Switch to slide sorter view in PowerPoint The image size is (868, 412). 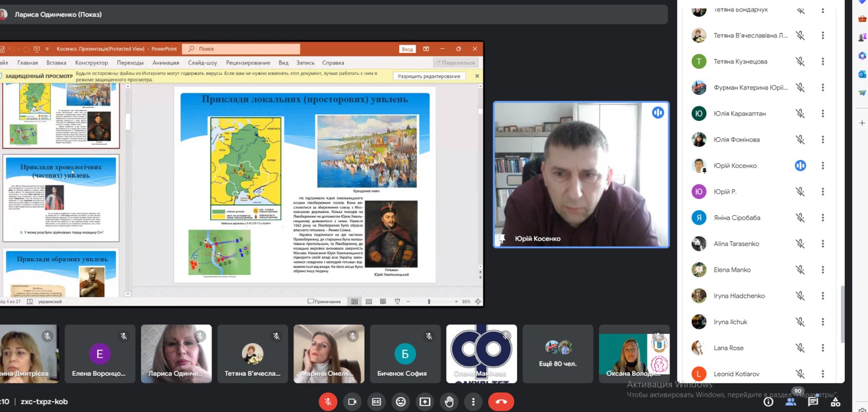(x=369, y=301)
